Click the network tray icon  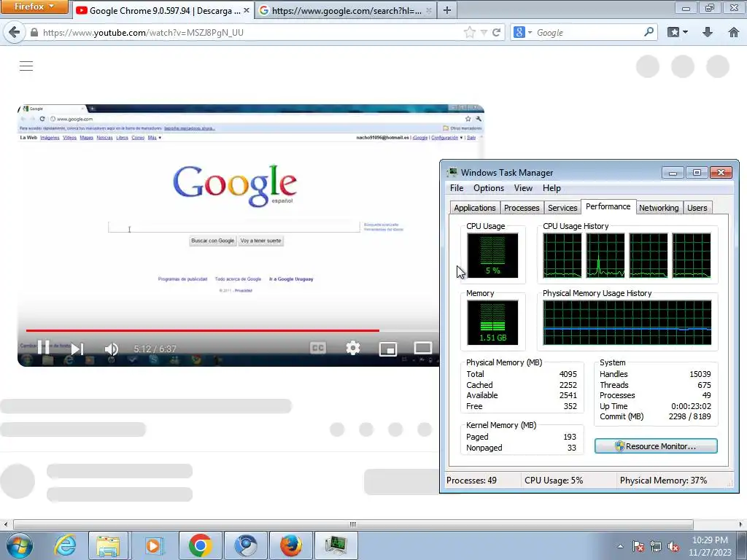(656, 546)
